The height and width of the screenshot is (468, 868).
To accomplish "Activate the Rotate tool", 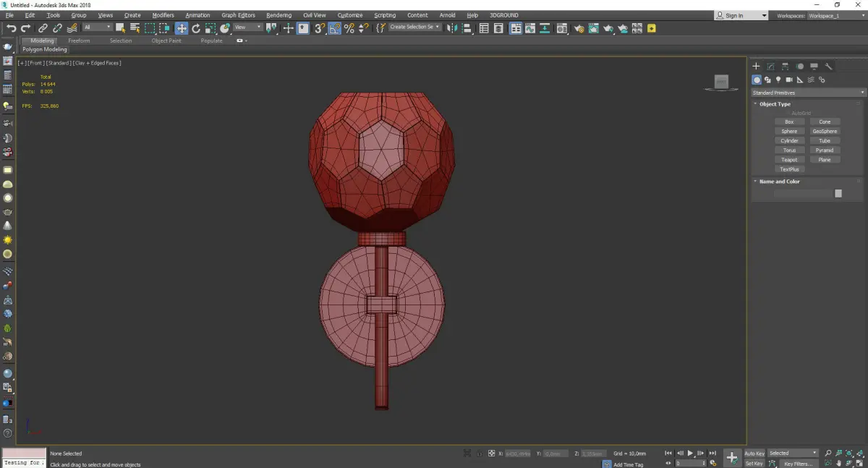I will tap(196, 28).
